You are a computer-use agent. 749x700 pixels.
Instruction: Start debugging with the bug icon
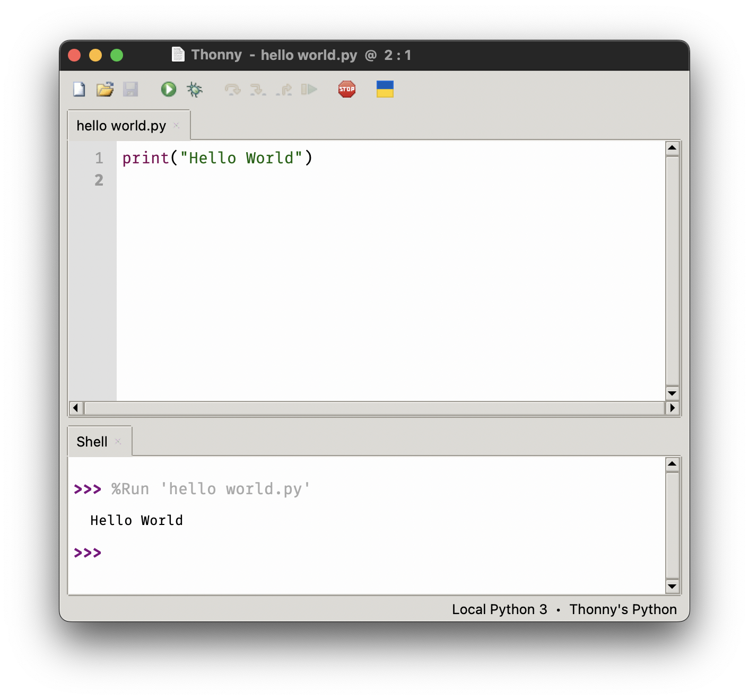point(195,89)
